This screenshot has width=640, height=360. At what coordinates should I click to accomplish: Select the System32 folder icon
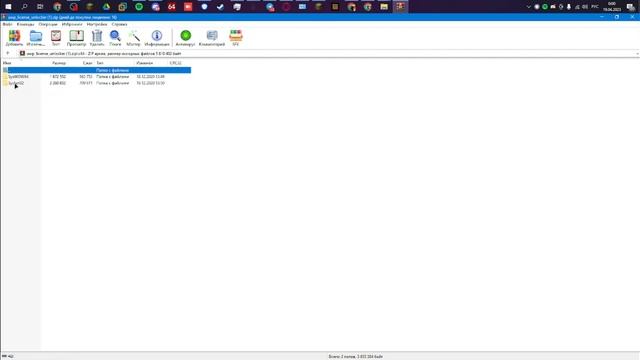pos(5,83)
